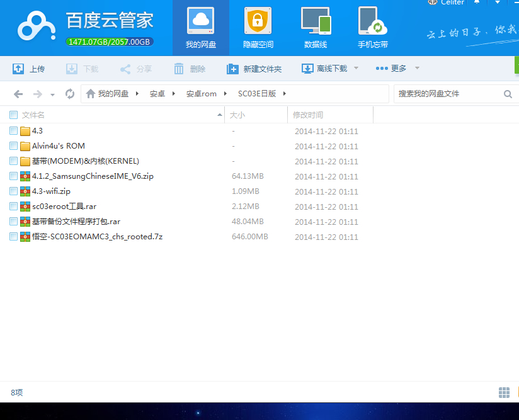This screenshot has height=420, width=519.
Task: Go forward with the right arrow
Action: click(38, 94)
